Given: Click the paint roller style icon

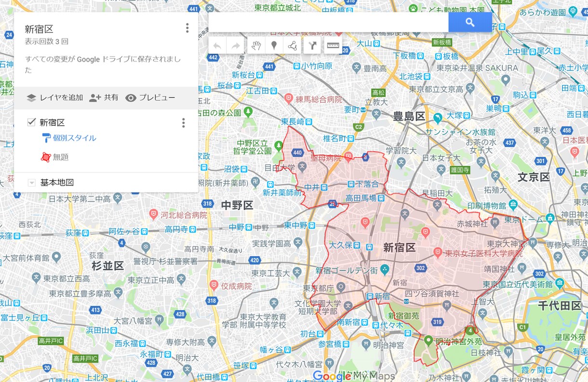Looking at the screenshot, I should point(46,138).
